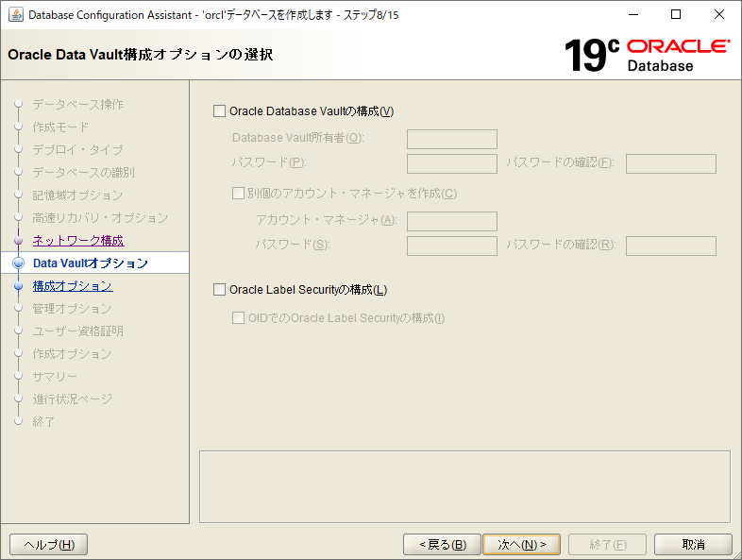
Task: Maximize the Database Configuration Assistant window
Action: tap(676, 15)
